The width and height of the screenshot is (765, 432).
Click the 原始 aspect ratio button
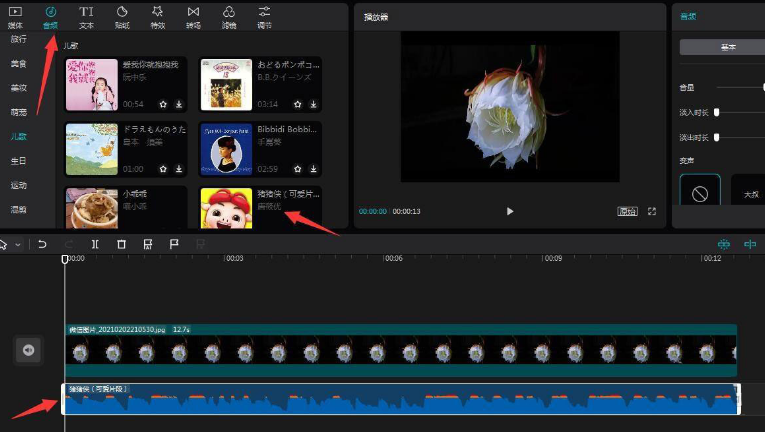pos(627,211)
